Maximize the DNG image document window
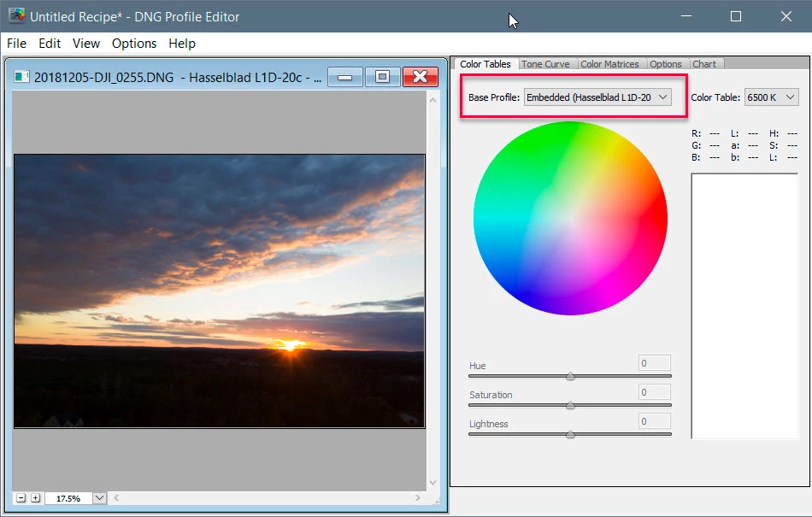The image size is (812, 517). point(382,77)
